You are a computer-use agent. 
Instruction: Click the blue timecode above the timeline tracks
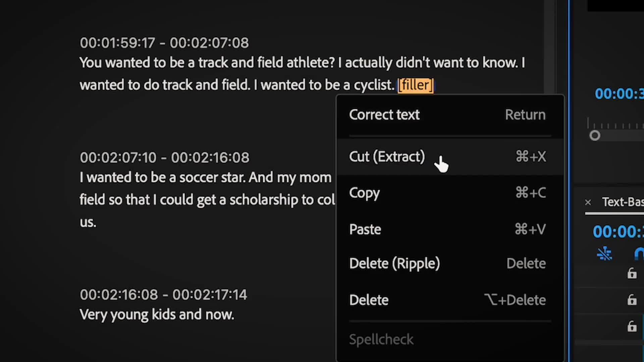pos(618,232)
